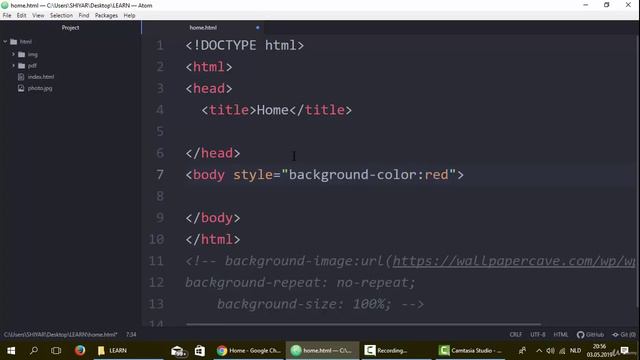Click the People icon in system tray
The height and width of the screenshot is (360, 640).
tap(522, 351)
